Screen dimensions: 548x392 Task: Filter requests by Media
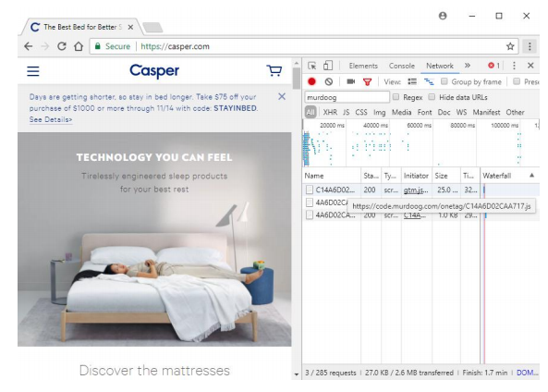click(x=401, y=112)
